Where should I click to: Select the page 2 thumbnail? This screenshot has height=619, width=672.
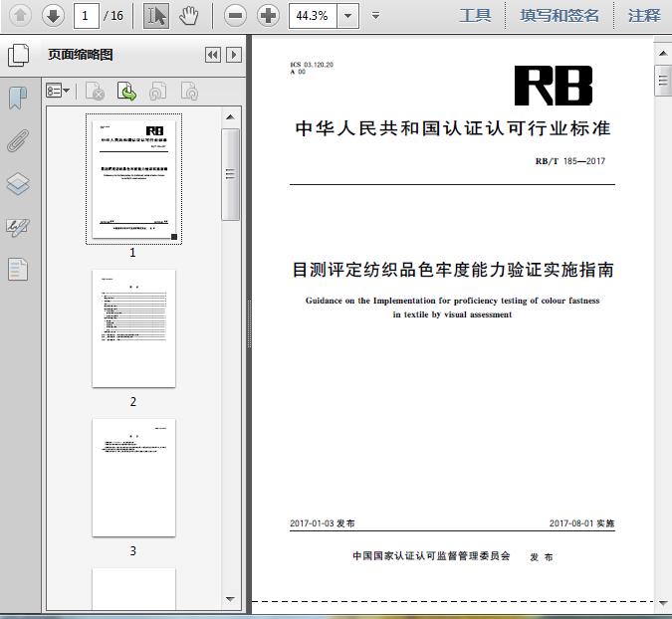pyautogui.click(x=133, y=328)
